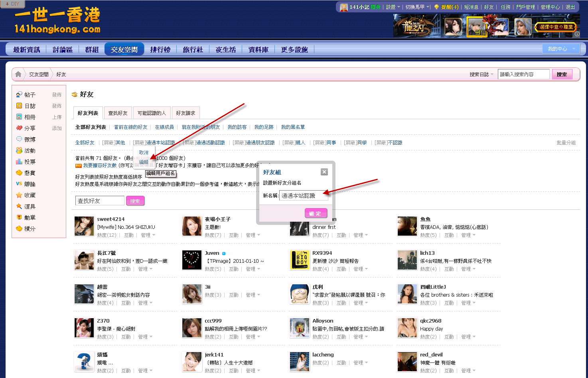Viewport: 588px width, 378px height.
Task: Select 編輯 in the group popup menu
Action: 144,162
